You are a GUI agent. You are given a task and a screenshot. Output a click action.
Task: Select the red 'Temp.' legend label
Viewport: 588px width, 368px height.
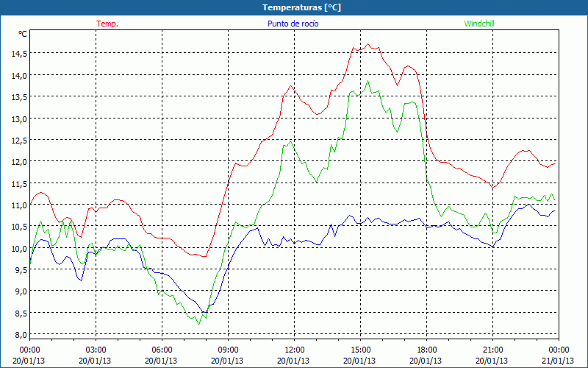coord(107,24)
